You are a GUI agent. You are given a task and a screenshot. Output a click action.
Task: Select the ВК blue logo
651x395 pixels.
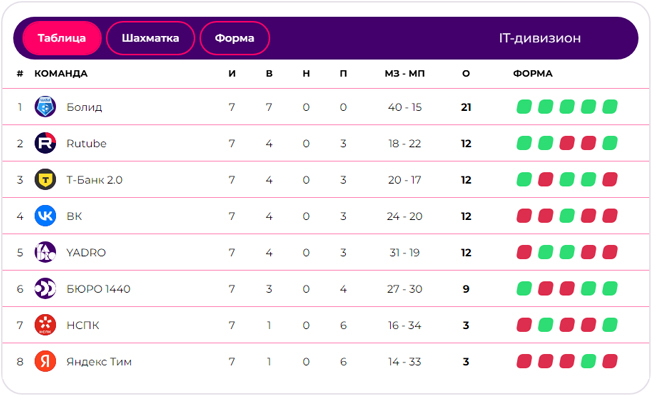click(45, 216)
